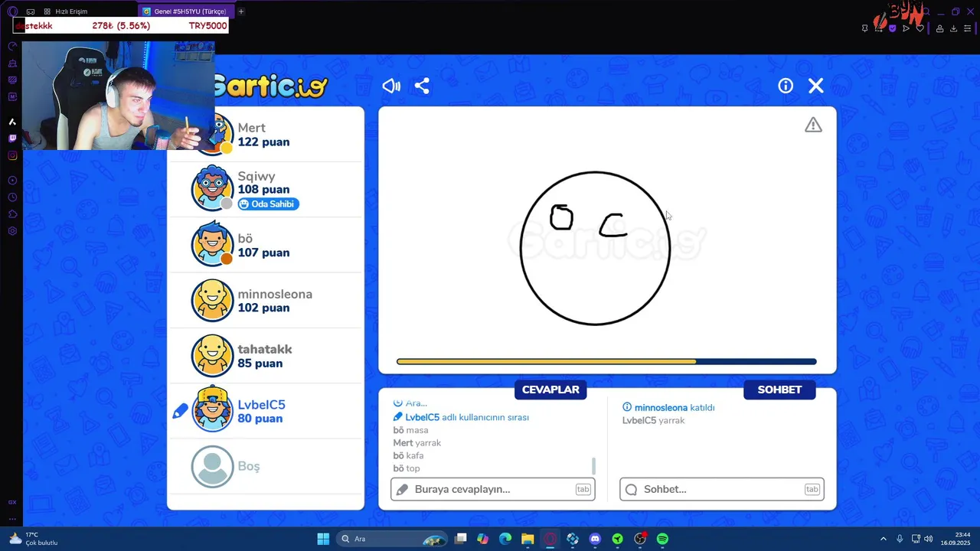
Task: Open Opera downloads icon
Action: pos(953,28)
